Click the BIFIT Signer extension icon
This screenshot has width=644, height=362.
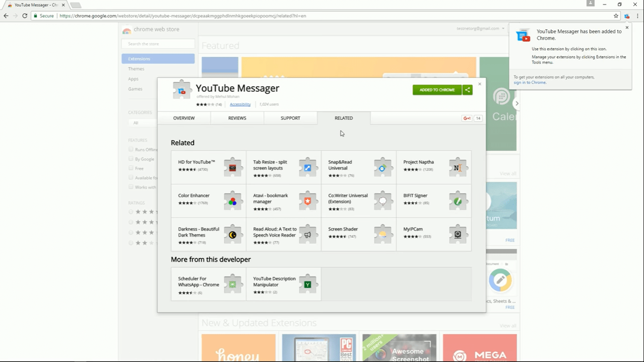click(x=458, y=201)
